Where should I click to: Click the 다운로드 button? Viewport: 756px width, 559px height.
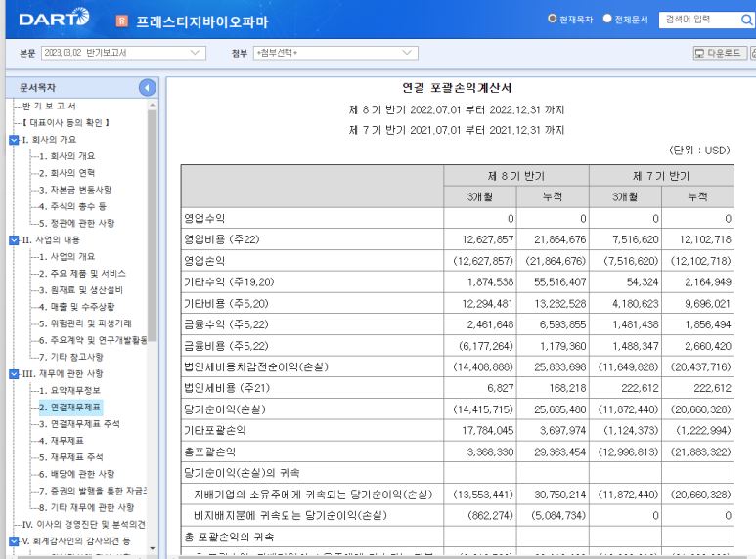(720, 53)
